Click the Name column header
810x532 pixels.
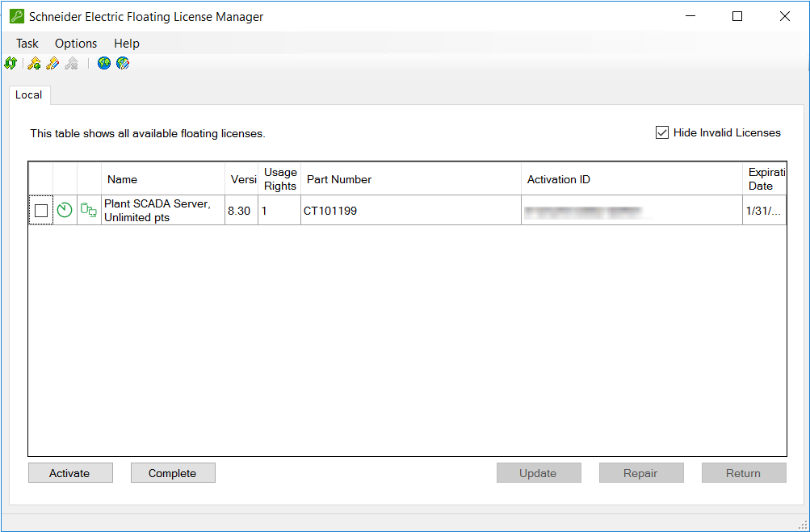(163, 179)
